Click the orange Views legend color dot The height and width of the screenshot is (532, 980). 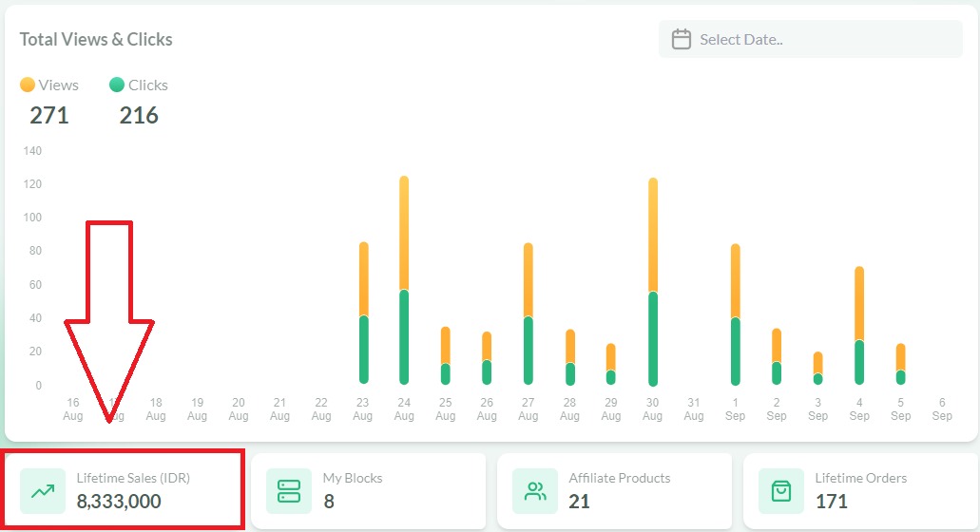(28, 85)
